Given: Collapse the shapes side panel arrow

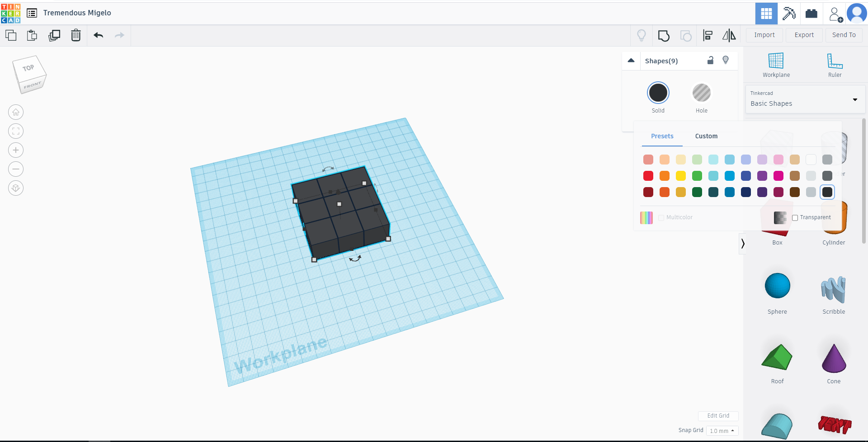Looking at the screenshot, I should point(742,244).
